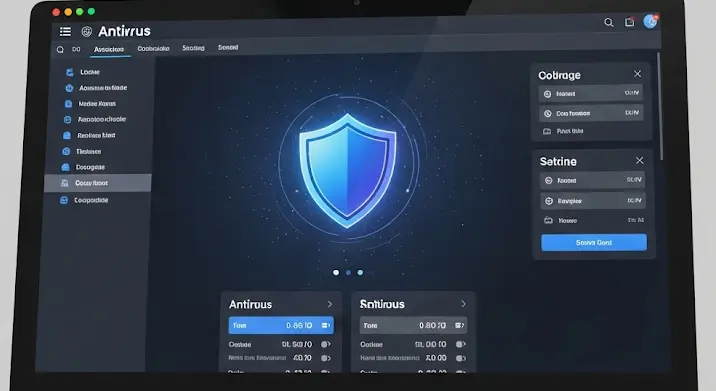Switch to the Coobodaie tab

153,48
